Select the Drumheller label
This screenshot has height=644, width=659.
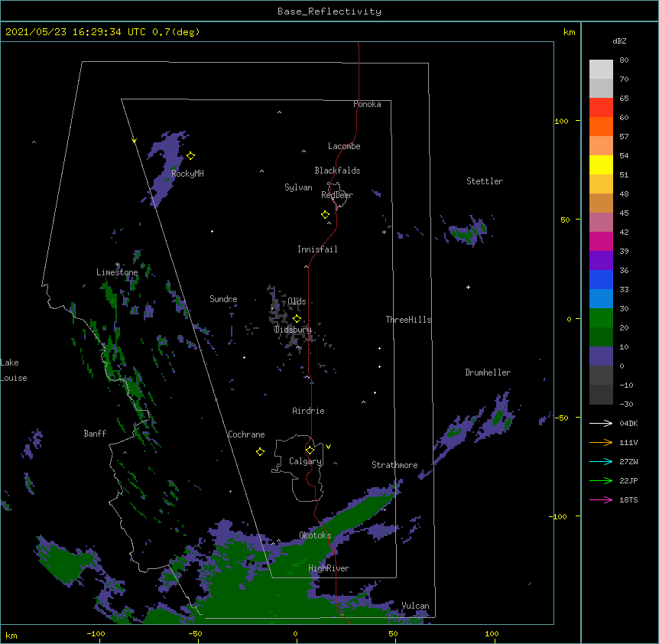(x=488, y=372)
